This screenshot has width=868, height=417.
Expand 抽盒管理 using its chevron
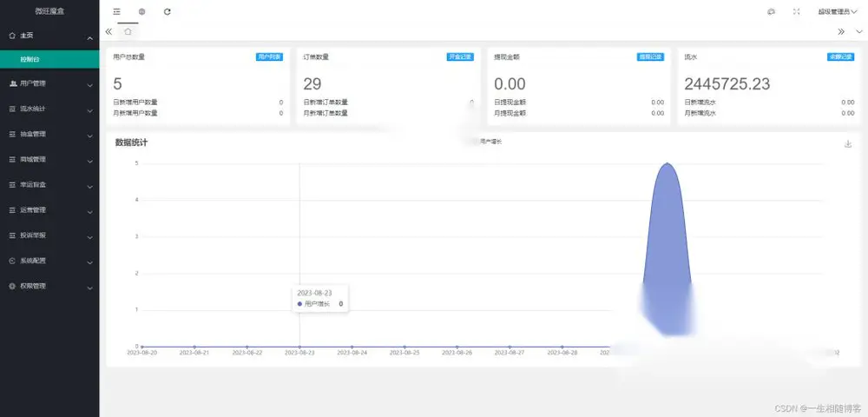pyautogui.click(x=89, y=136)
